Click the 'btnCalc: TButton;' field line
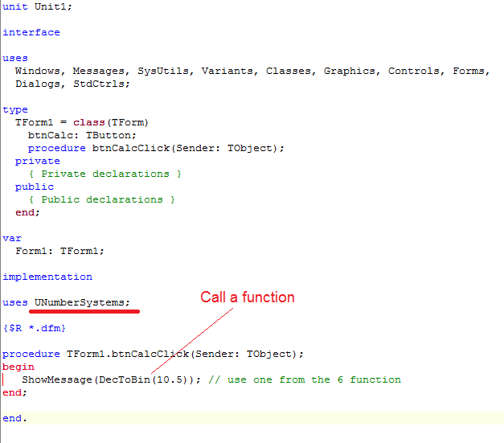The width and height of the screenshot is (504, 443). coord(82,135)
